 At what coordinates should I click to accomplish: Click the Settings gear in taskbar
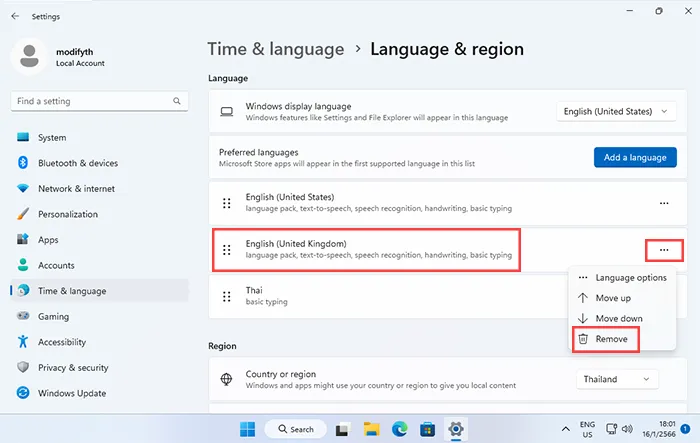456,429
